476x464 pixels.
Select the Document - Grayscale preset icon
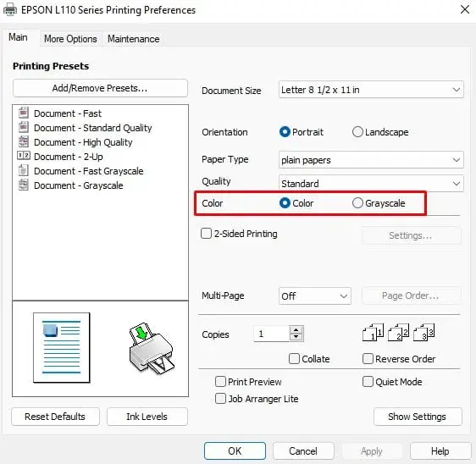[x=24, y=185]
